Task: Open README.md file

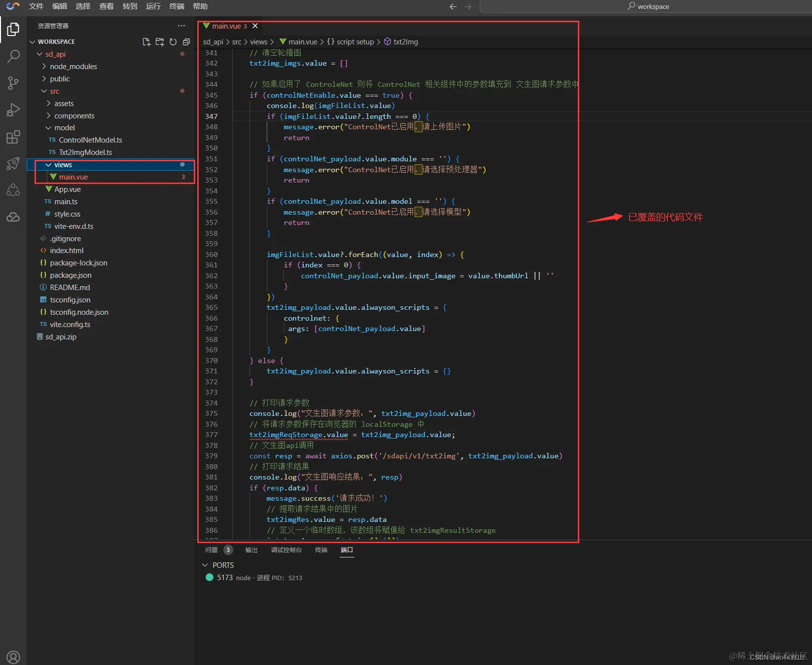Action: point(70,288)
